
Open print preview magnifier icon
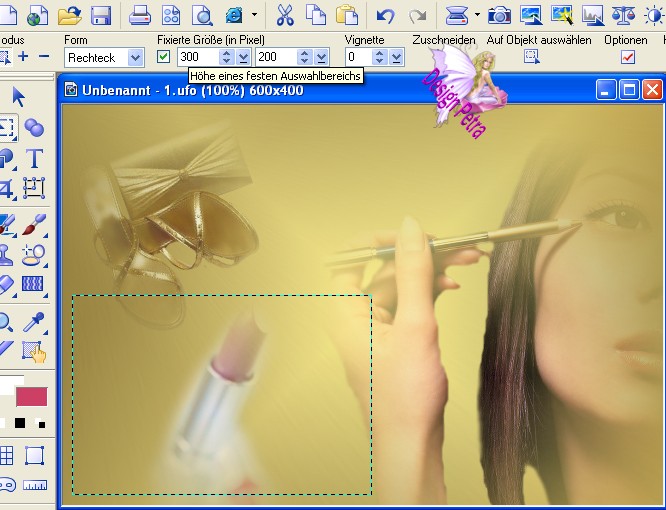pos(202,16)
